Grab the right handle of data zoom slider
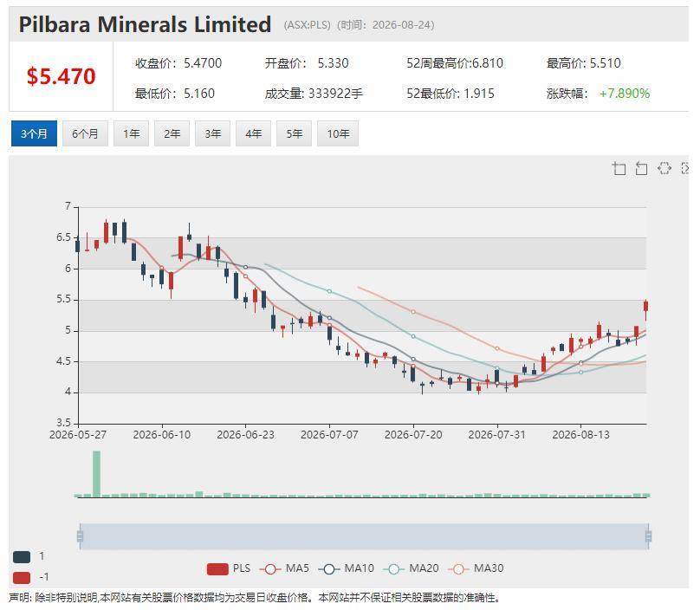This screenshot has width=700, height=610. (648, 535)
